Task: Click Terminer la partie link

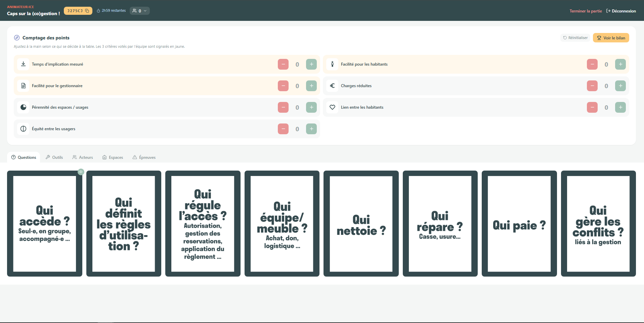Action: coord(586,11)
